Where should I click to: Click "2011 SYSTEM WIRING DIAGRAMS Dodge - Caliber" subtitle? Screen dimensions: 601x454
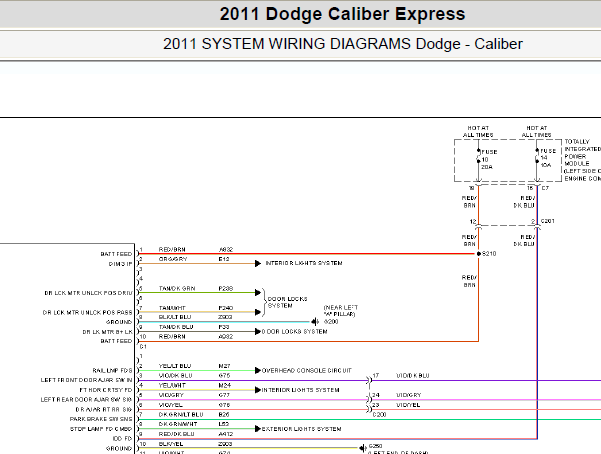(343, 44)
